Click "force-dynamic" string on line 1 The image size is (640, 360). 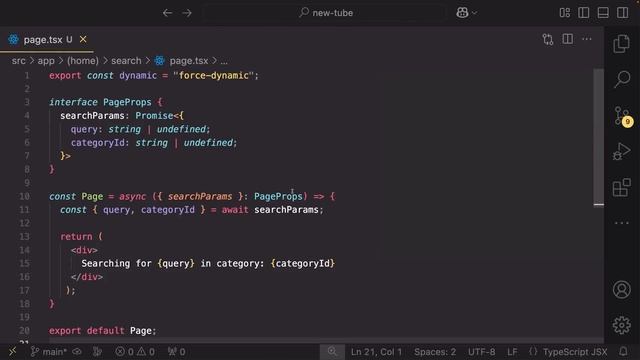coord(213,76)
